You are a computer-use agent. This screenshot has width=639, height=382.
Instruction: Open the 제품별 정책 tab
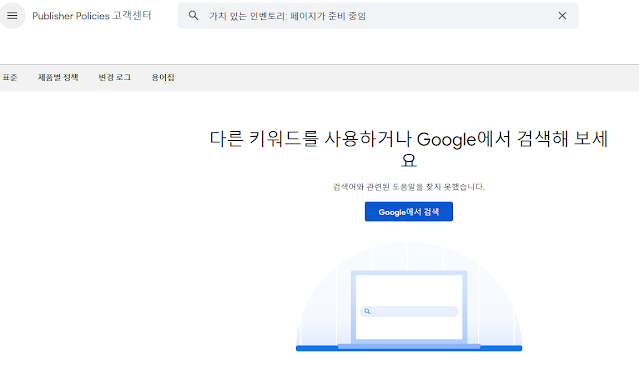pyautogui.click(x=58, y=77)
